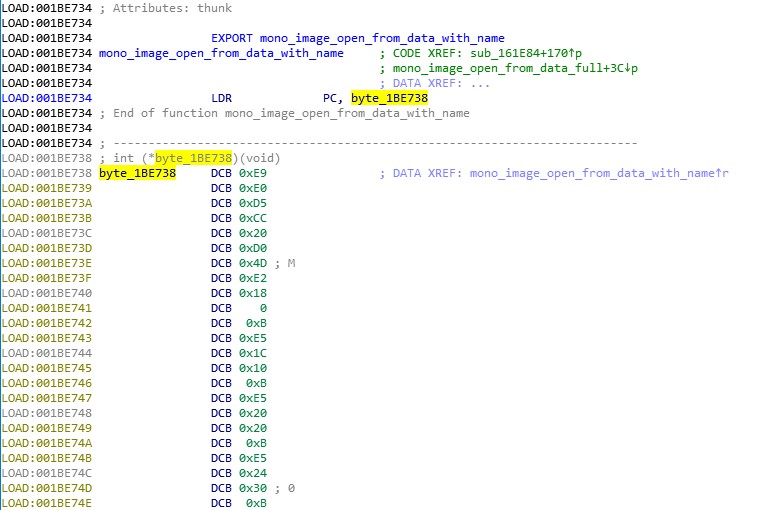Select the DCB value 0x18
This screenshot has height=510, width=763.
click(253, 293)
